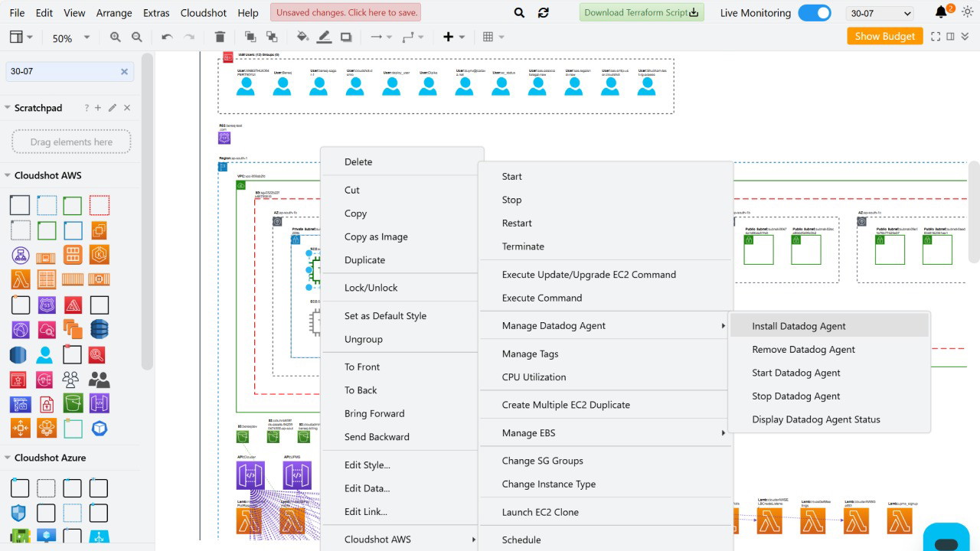
Task: Collapse the Cloudshot AWS palette section
Action: tap(8, 175)
